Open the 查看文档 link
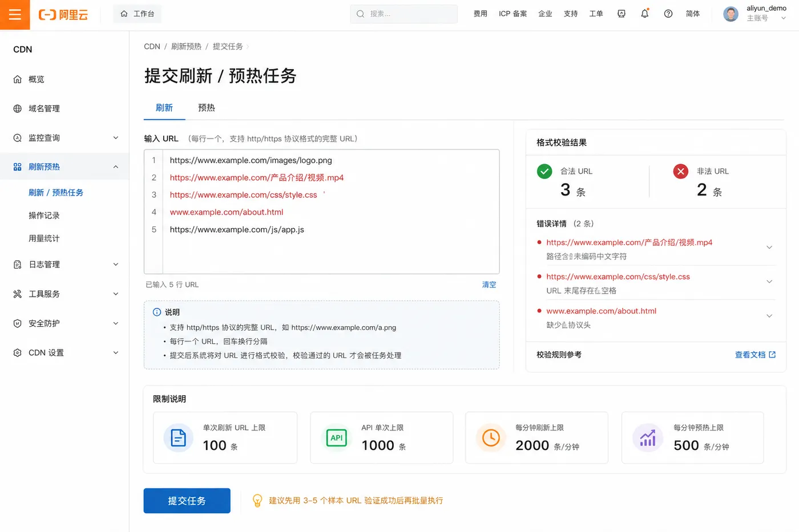The height and width of the screenshot is (532, 799). 755,355
